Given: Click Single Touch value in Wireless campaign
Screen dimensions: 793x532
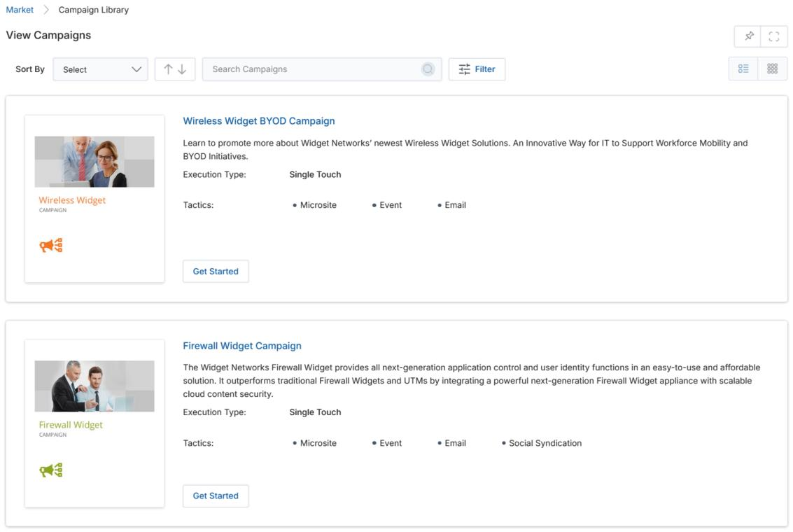Looking at the screenshot, I should (x=315, y=174).
